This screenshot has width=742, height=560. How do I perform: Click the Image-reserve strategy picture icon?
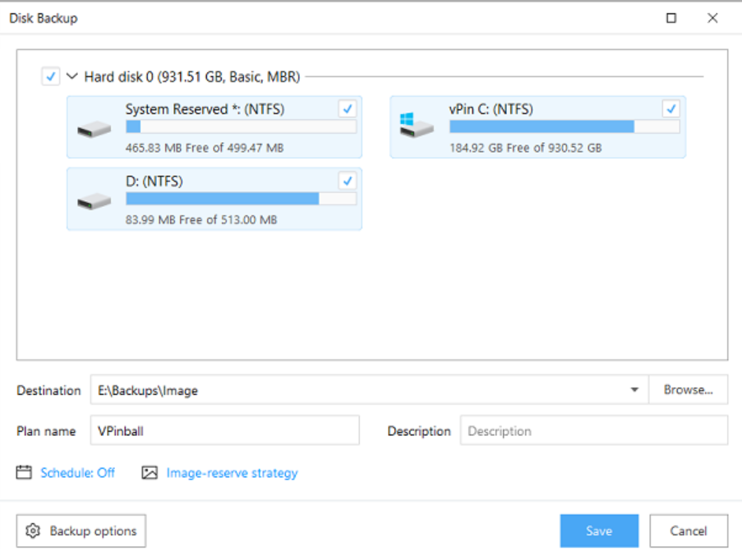click(x=150, y=472)
